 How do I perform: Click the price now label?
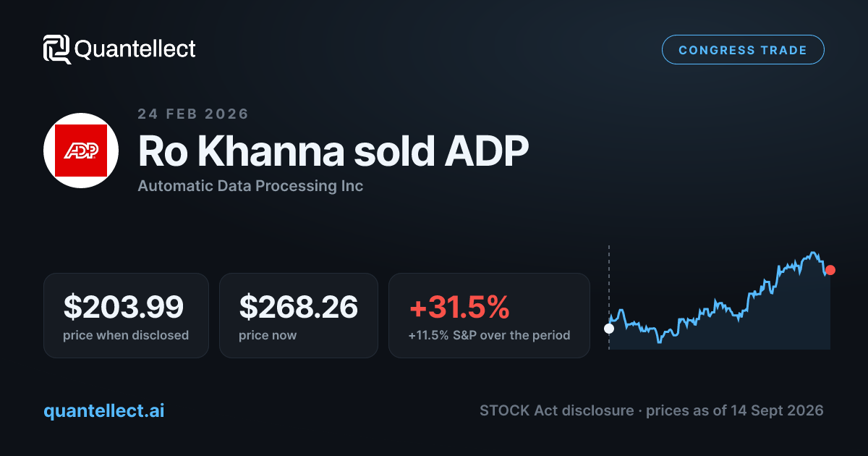[x=268, y=335]
